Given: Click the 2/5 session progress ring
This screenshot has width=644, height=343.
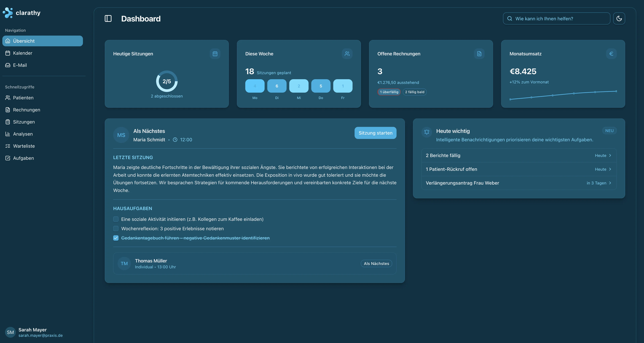Looking at the screenshot, I should click(167, 81).
